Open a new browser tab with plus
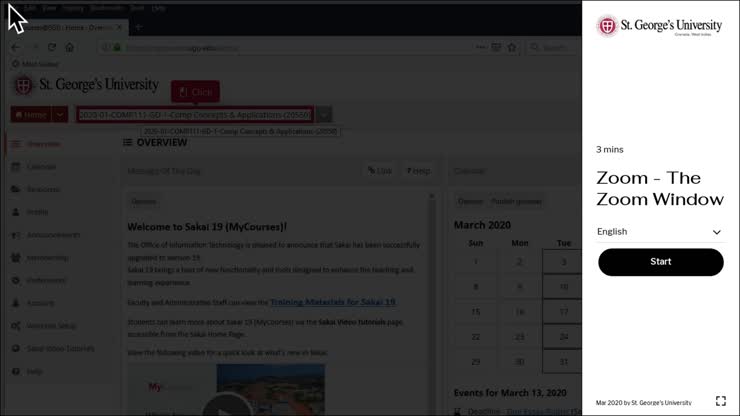 pos(138,27)
